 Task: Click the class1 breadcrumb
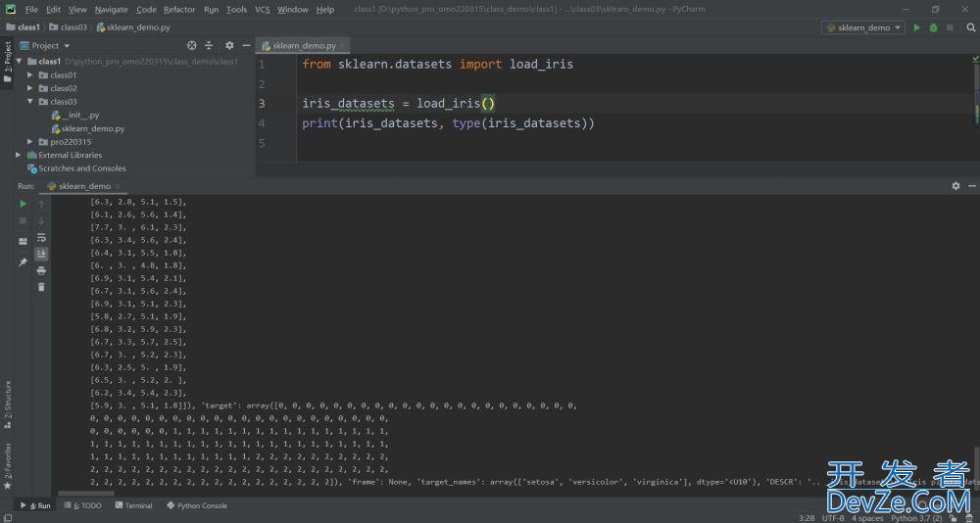click(x=24, y=27)
